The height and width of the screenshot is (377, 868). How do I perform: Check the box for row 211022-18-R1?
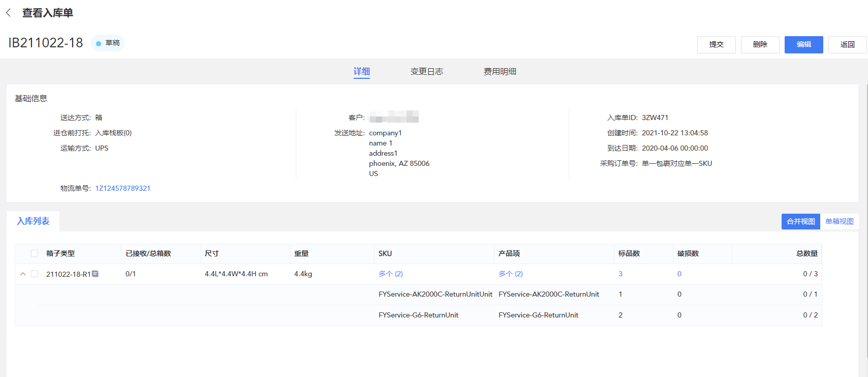click(x=35, y=274)
